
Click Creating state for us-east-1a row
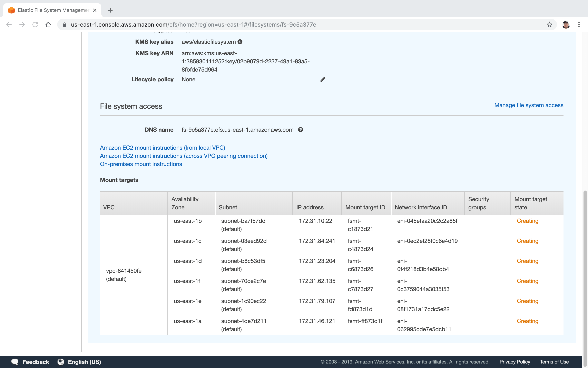click(528, 321)
